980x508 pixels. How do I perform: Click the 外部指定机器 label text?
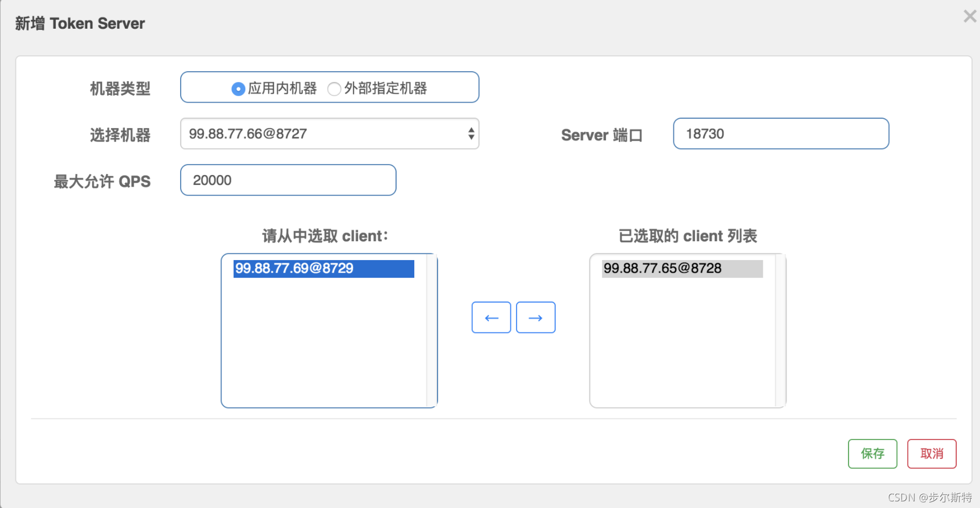[x=386, y=88]
